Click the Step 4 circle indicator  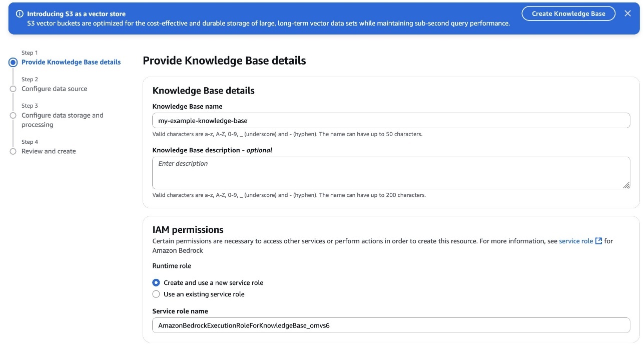tap(13, 152)
